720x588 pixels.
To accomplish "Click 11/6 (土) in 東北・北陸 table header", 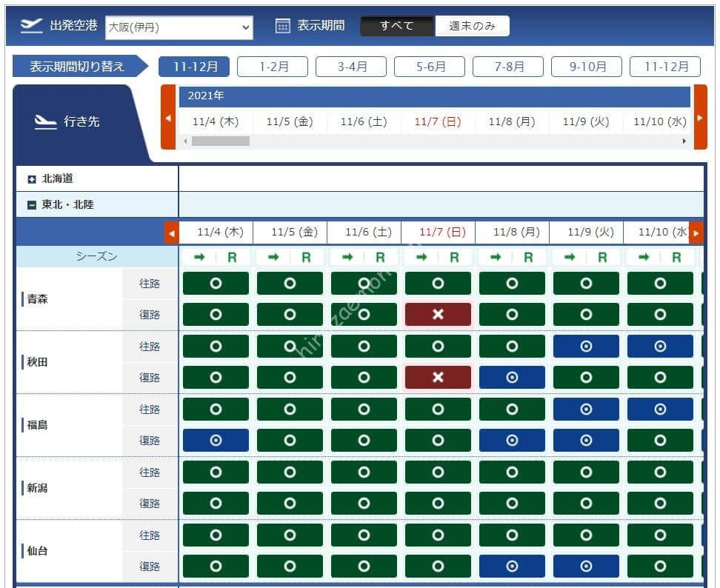I will 368,232.
